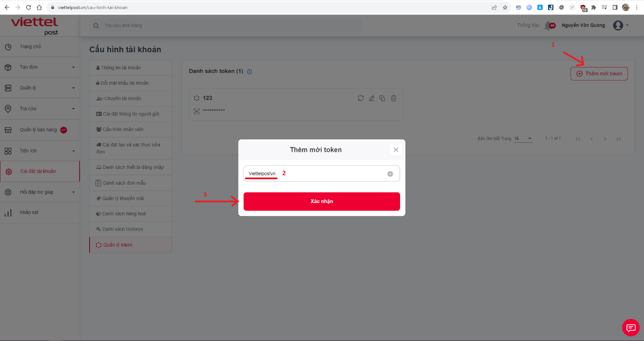Click the Xác nhận button
This screenshot has height=341, width=644.
pyautogui.click(x=322, y=201)
